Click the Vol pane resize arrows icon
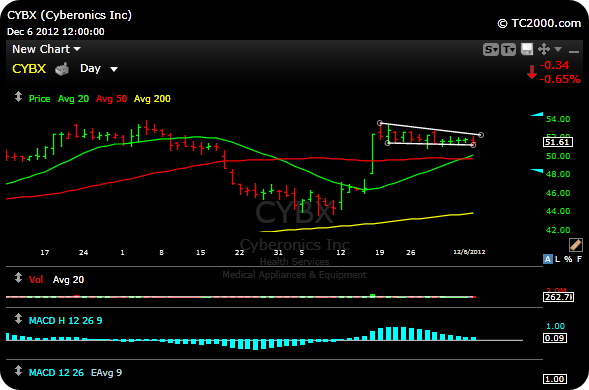The image size is (589, 390). (x=18, y=278)
